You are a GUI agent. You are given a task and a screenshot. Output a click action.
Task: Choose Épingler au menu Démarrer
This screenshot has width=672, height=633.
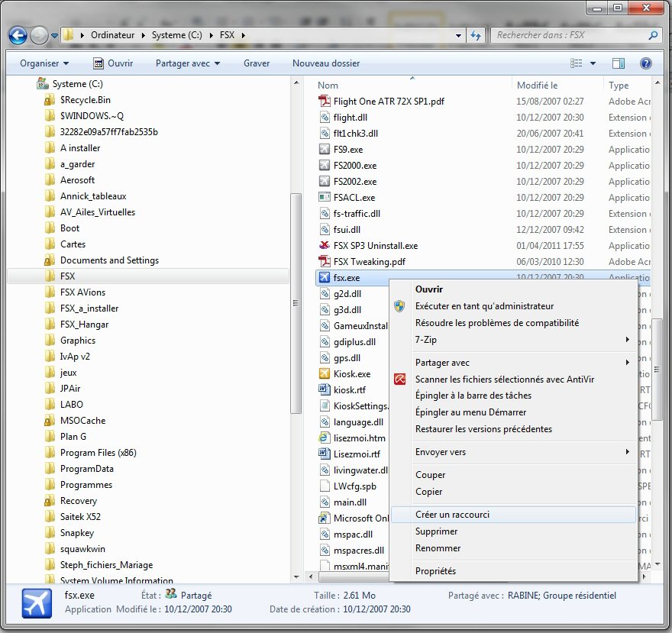click(x=514, y=412)
